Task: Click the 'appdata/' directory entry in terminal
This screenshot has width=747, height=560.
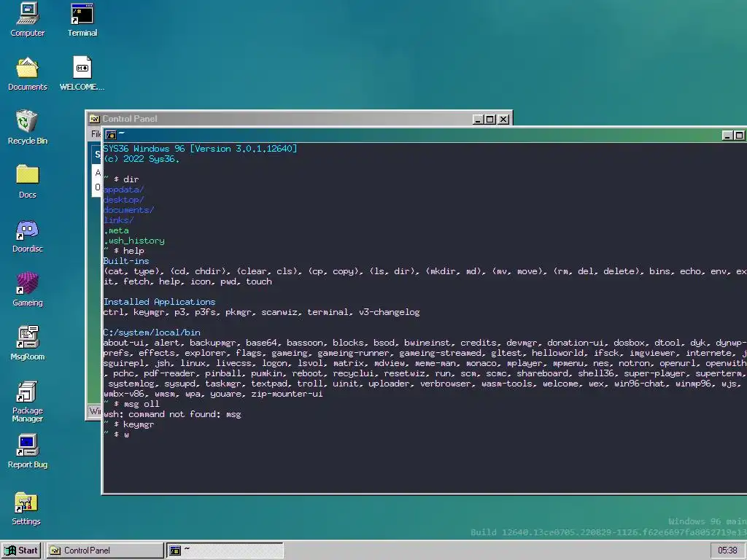Action: point(123,190)
